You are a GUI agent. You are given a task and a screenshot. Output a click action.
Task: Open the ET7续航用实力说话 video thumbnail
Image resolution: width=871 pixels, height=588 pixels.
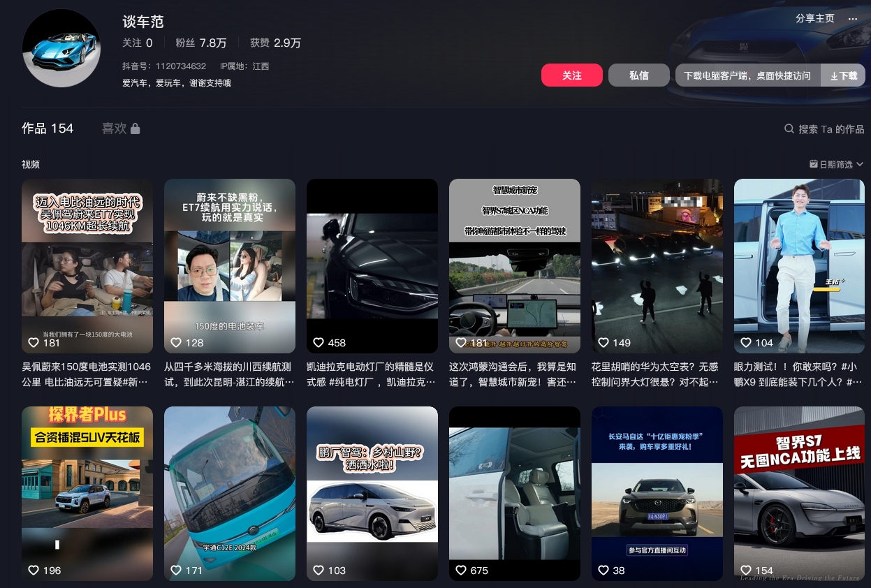230,266
